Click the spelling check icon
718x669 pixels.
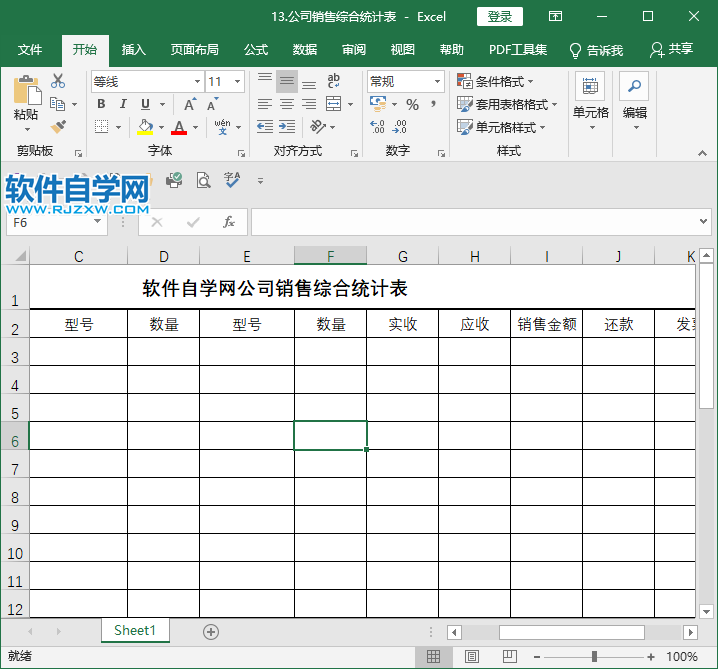pos(232,180)
